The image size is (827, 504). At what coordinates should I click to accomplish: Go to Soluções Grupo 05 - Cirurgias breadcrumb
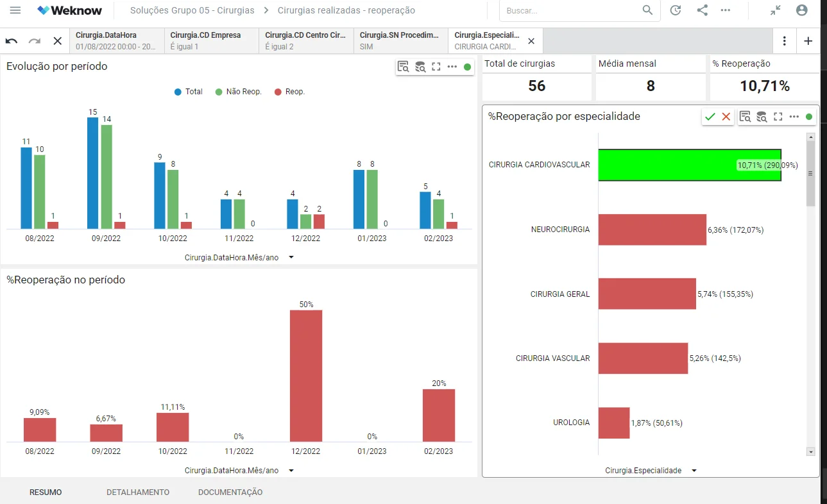click(192, 10)
